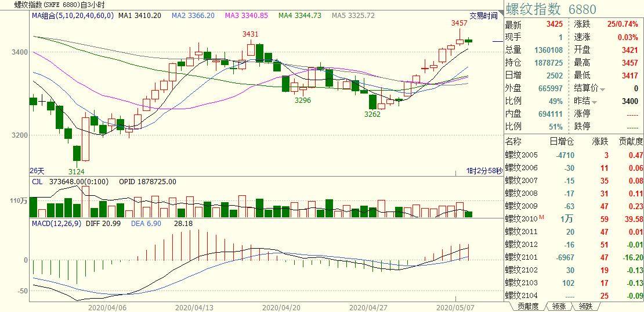Viewport: 644px width, 312px height.
Task: Sort by the 涨跌 column header in the contract table
Action: pos(600,142)
